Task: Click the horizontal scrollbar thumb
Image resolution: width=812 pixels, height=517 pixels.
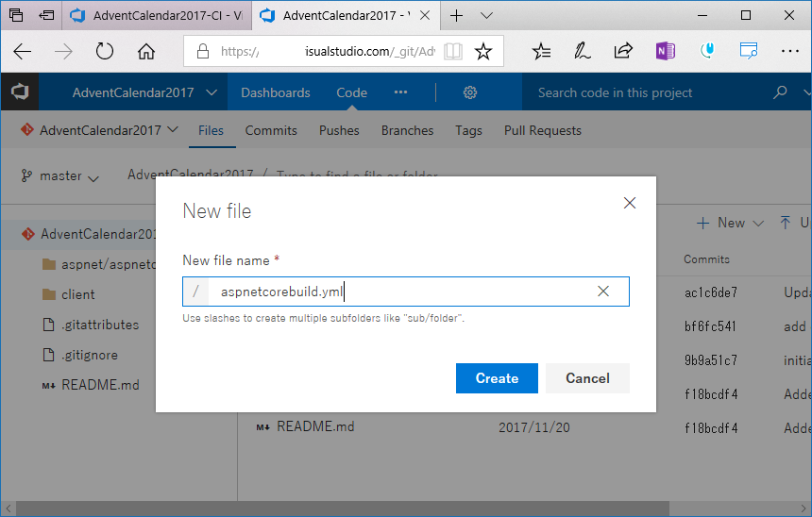Action: pos(342,509)
